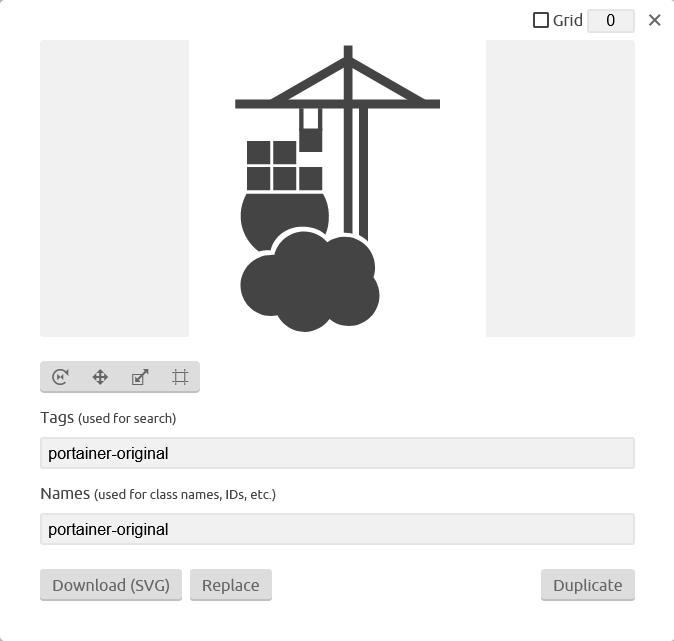Click the Grid label text
The image size is (674, 641).
click(x=567, y=20)
